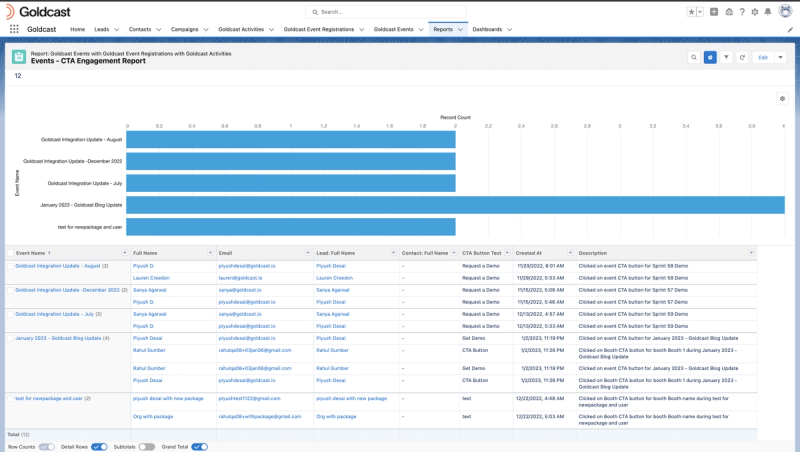Open the Dashboards tab
The height and width of the screenshot is (452, 800).
pyautogui.click(x=487, y=30)
